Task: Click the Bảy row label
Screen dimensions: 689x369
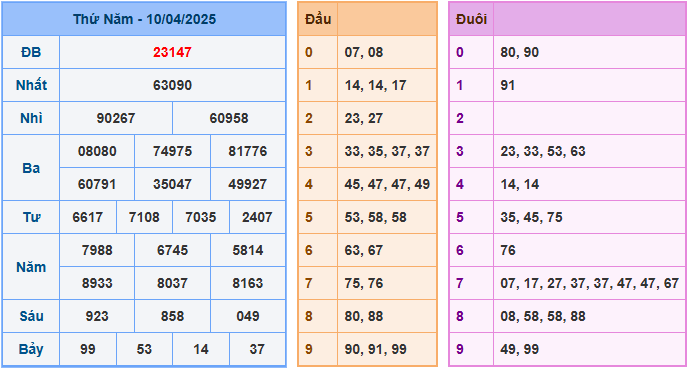Action: [x=31, y=349]
